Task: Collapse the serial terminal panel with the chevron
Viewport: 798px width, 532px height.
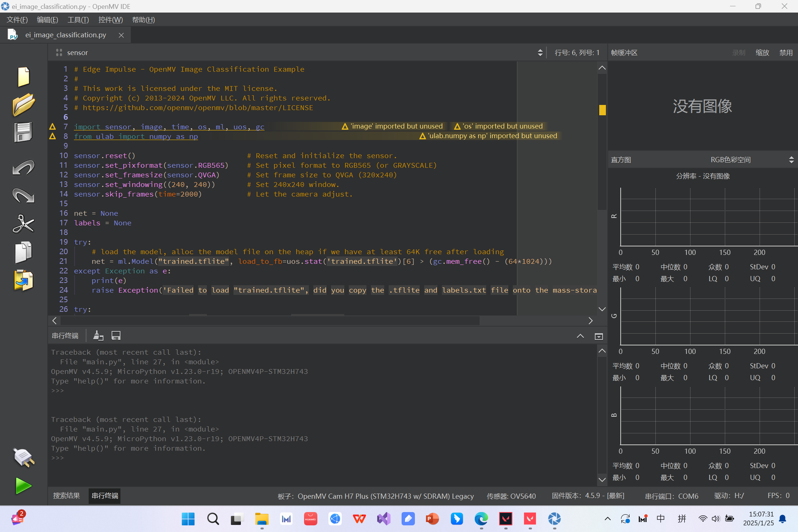Action: 580,336
